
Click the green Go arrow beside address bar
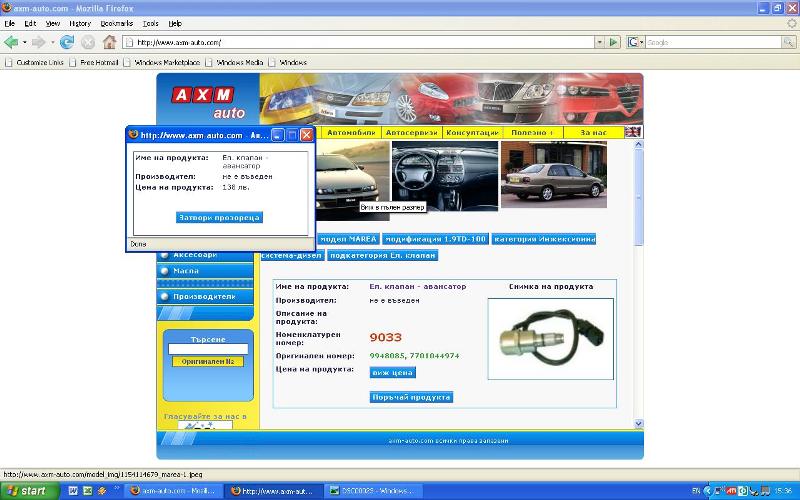pos(614,42)
